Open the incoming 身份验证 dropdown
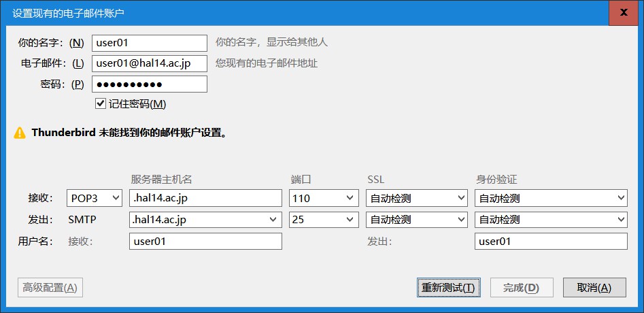 551,199
